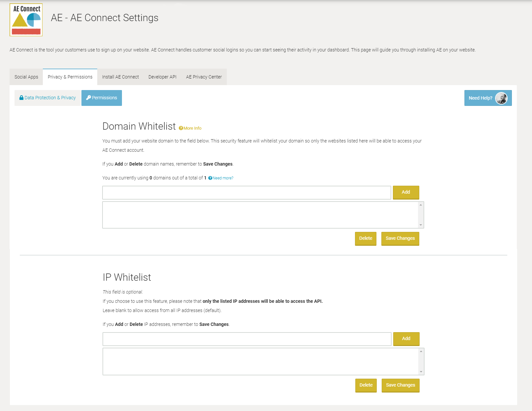The height and width of the screenshot is (411, 532).
Task: Open the Developer API tab
Action: [163, 77]
